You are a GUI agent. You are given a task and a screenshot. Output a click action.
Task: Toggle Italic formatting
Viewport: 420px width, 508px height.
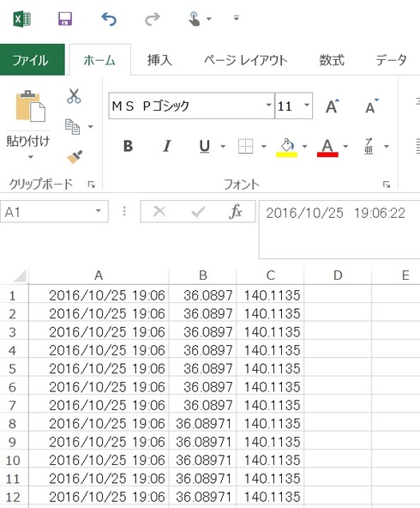tap(166, 146)
